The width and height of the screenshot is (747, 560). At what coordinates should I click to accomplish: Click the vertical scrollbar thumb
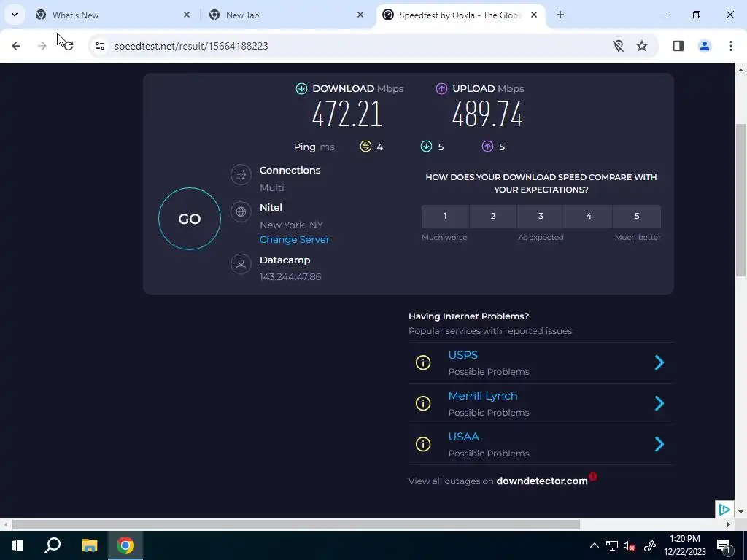(740, 200)
